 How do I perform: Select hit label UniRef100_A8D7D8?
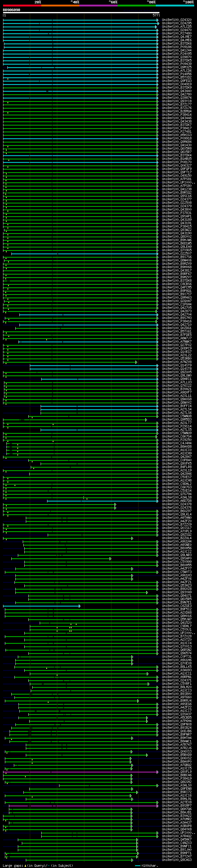tap(177, 501)
